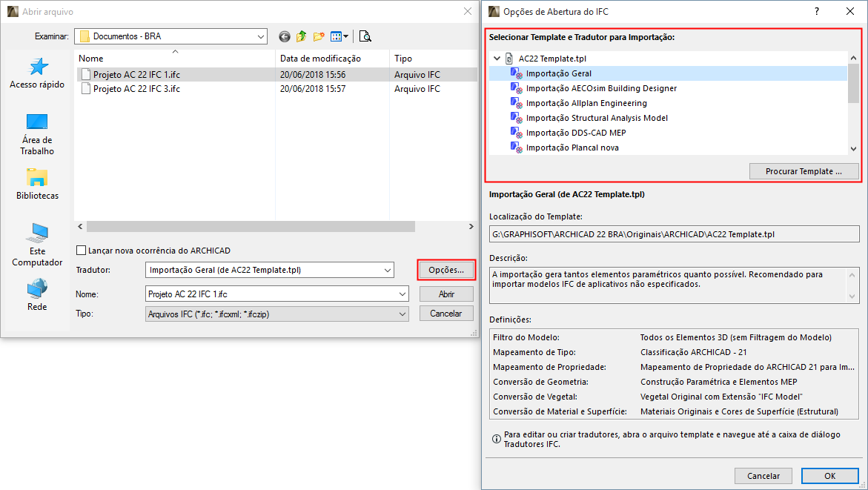Create a new folder via toolbar icon

[319, 36]
